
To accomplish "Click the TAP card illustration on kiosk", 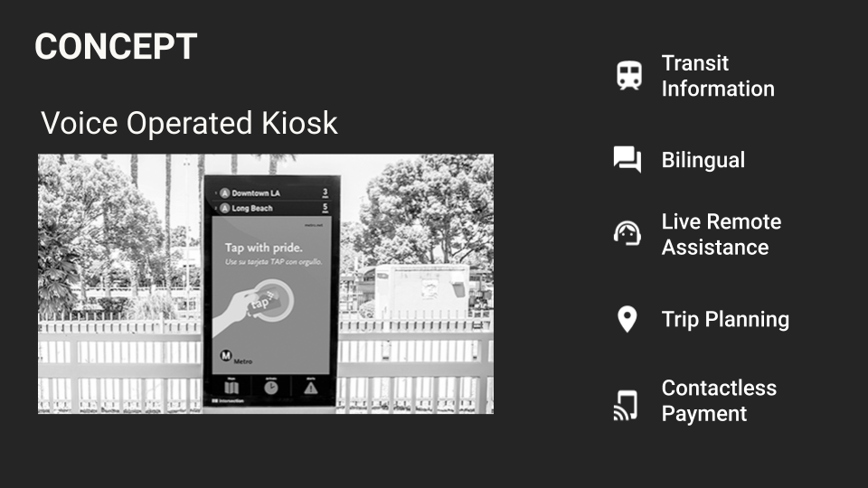I will 263,304.
